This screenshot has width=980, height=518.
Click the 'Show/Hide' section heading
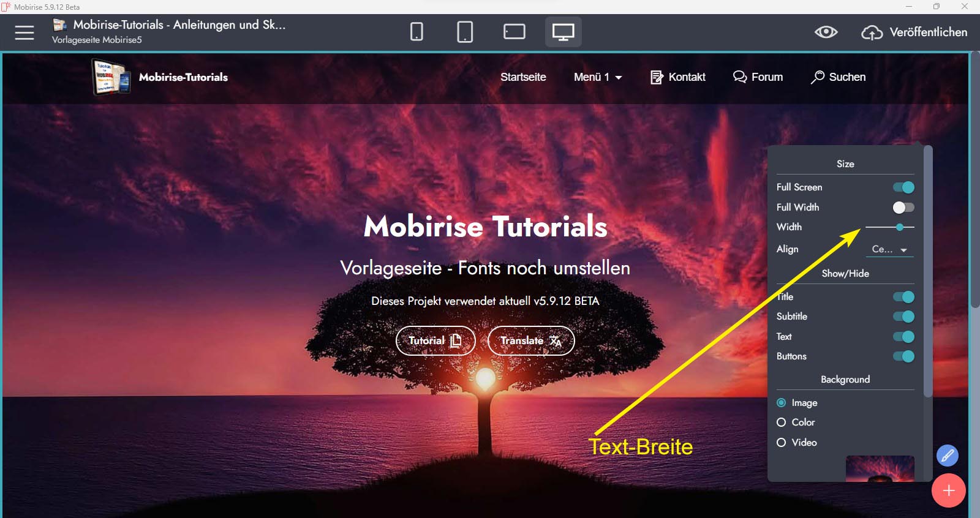point(845,274)
